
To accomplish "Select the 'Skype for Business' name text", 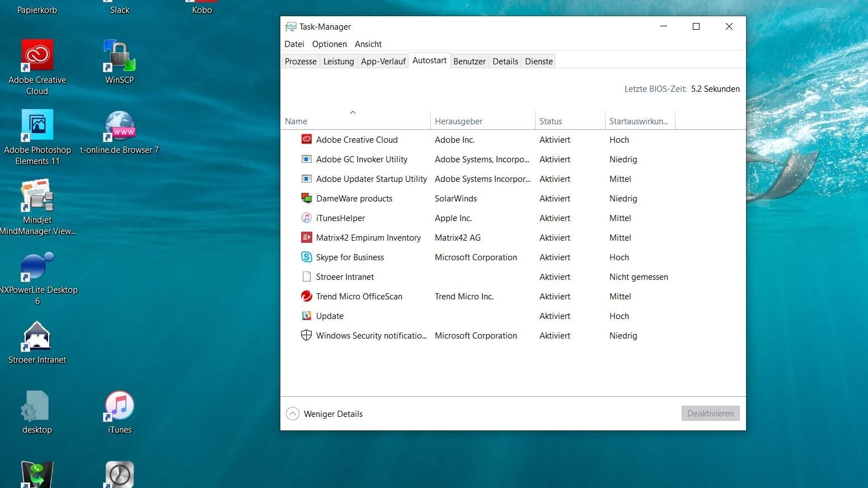I will point(350,257).
